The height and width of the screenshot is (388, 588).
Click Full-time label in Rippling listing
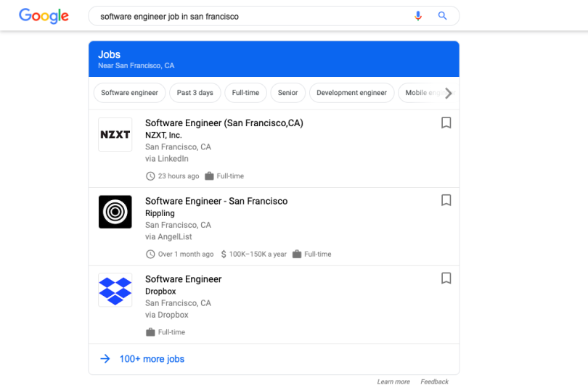tap(318, 255)
